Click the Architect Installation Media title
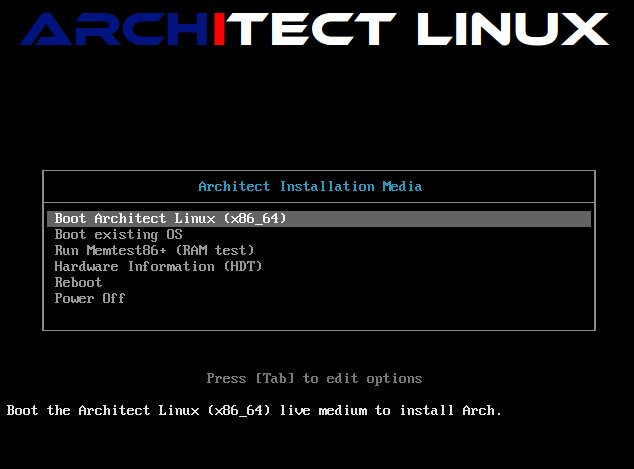The image size is (634, 469). (x=310, y=186)
